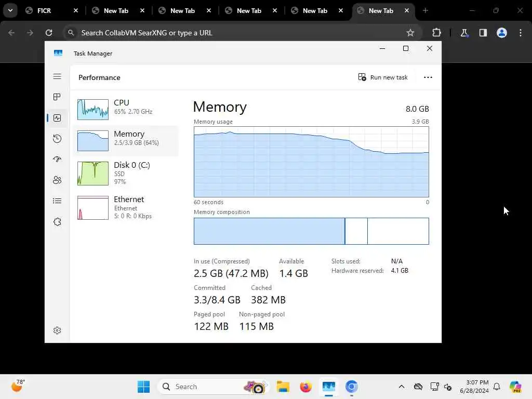Open the Processes page in sidebar
532x399 pixels.
click(x=57, y=97)
